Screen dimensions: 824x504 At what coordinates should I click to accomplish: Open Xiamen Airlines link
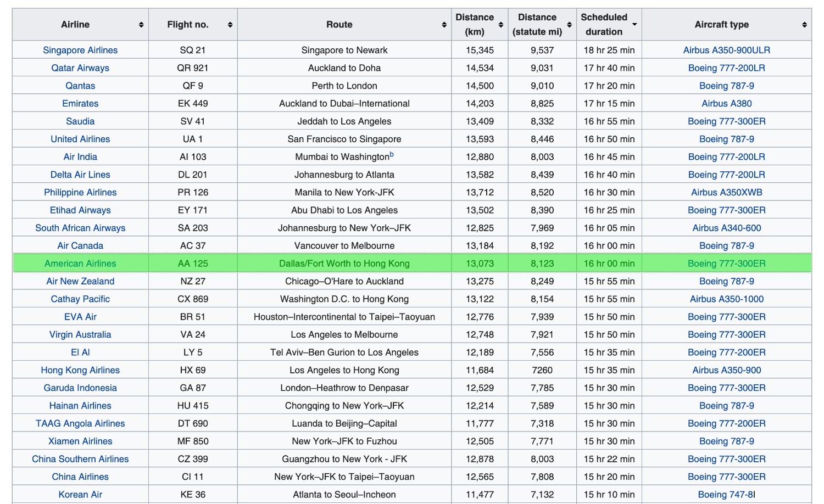80,441
